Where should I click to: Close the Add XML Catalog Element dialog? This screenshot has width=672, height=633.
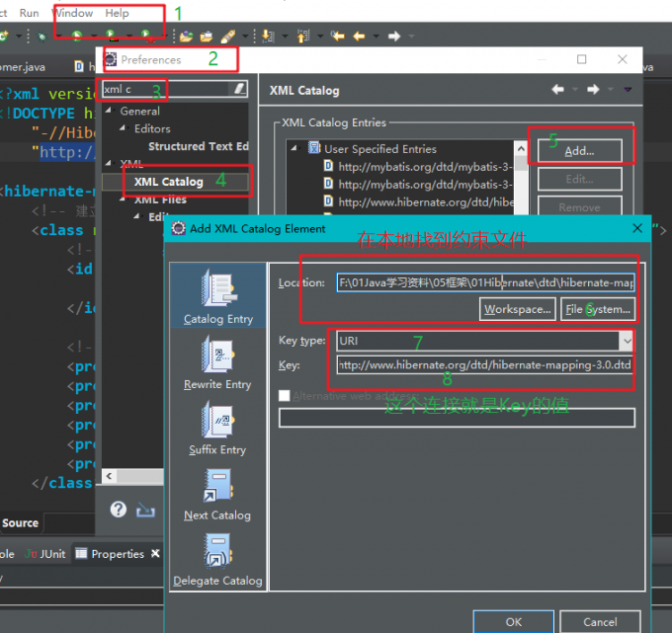(637, 228)
